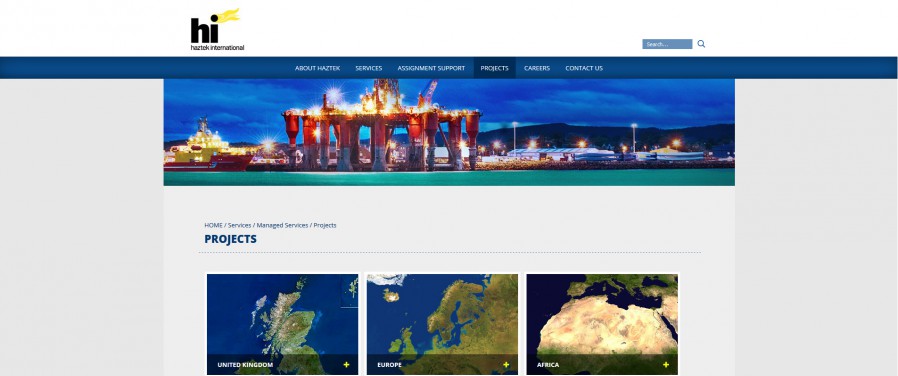Expand United Kingdom with its plus icon
Image resolution: width=898 pixels, height=376 pixels.
point(346,365)
